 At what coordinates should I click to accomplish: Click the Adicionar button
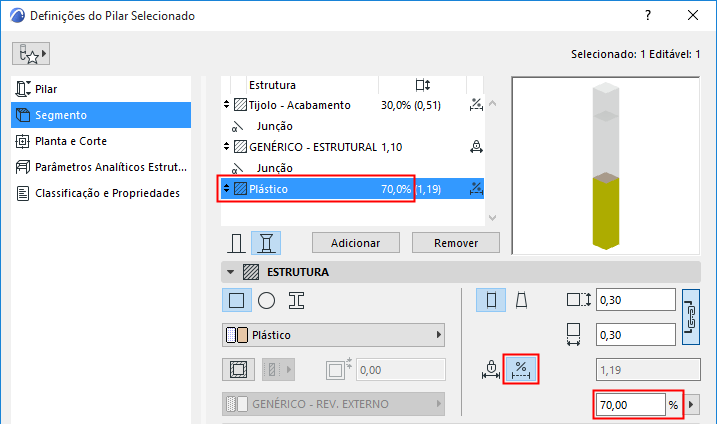click(356, 243)
